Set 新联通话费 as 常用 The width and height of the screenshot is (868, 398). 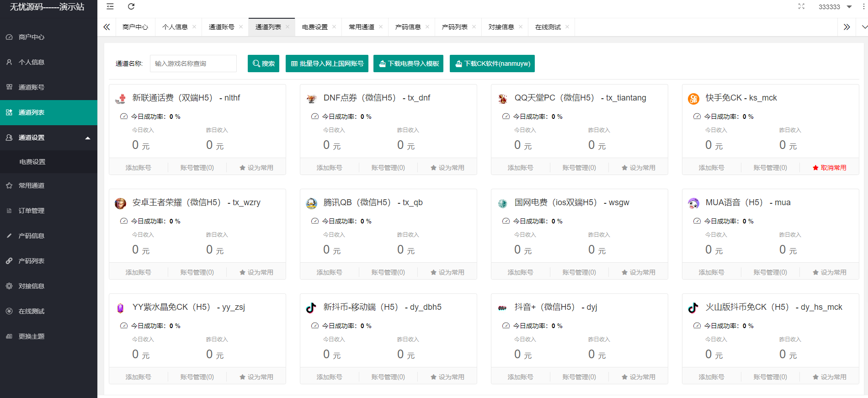(x=256, y=168)
